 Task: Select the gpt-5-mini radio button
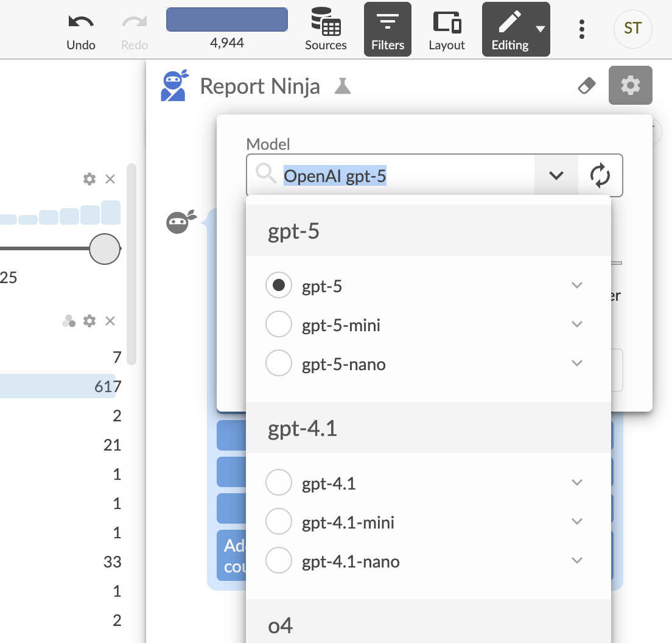pyautogui.click(x=279, y=324)
